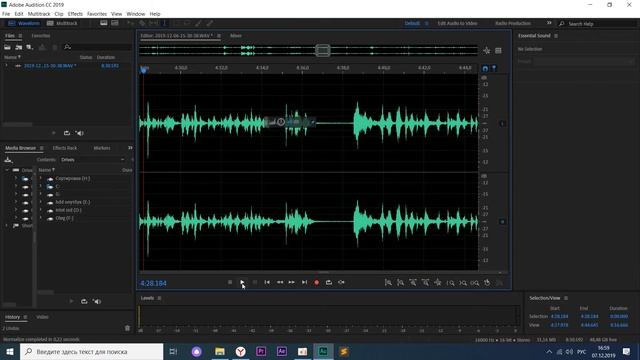The height and width of the screenshot is (360, 640).
Task: Click the Stop button in transport
Action: (x=230, y=282)
